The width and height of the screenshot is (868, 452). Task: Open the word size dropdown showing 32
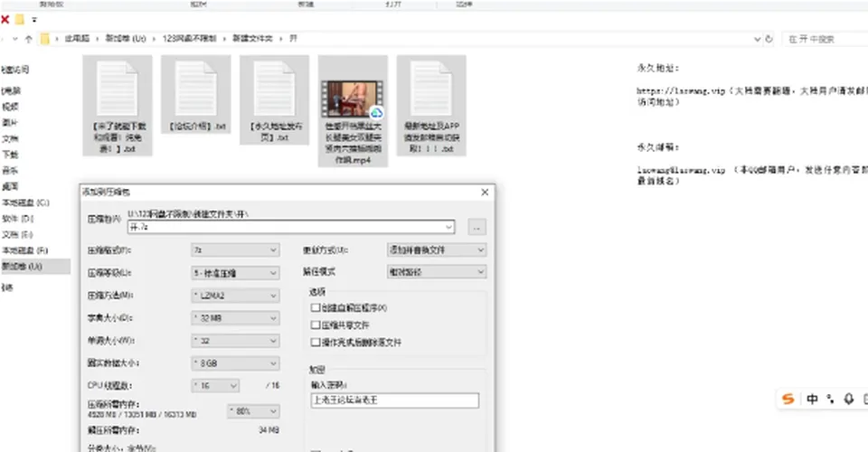[235, 341]
